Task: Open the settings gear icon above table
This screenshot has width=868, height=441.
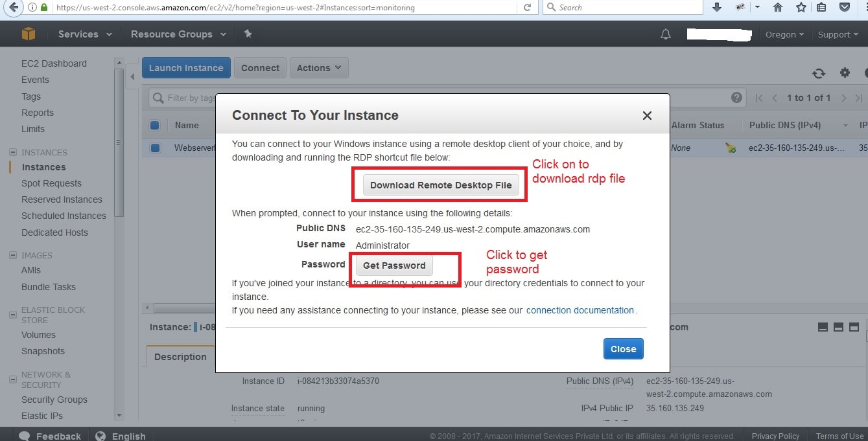Action: tap(845, 73)
